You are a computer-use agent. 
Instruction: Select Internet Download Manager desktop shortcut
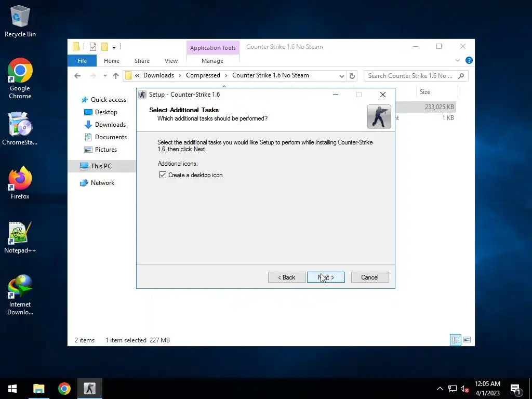coord(20,295)
